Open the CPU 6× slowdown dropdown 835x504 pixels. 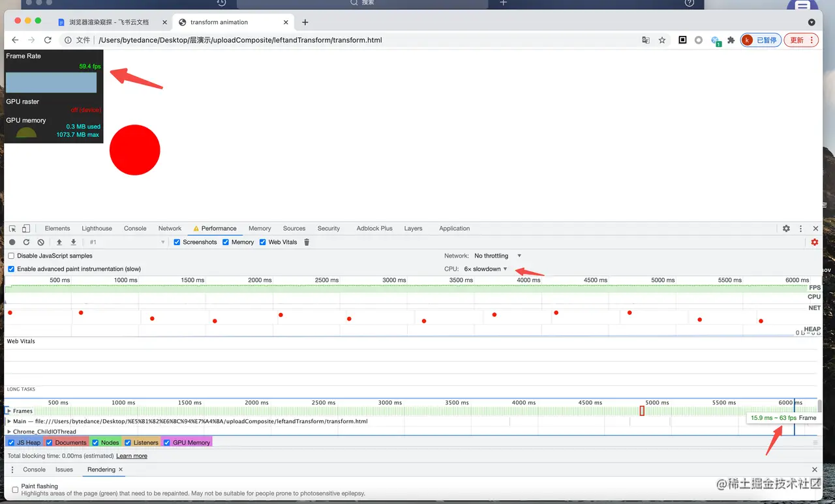click(x=485, y=269)
